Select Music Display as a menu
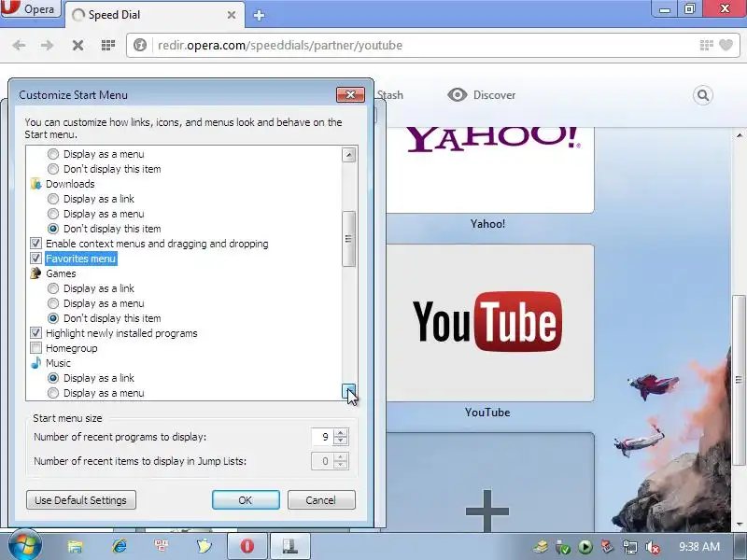 53,393
